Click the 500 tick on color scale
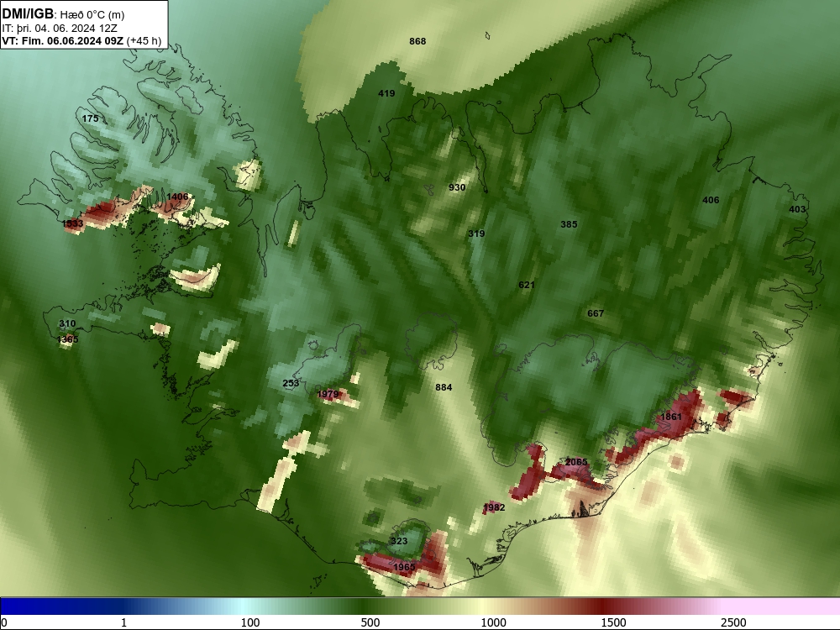 point(370,622)
